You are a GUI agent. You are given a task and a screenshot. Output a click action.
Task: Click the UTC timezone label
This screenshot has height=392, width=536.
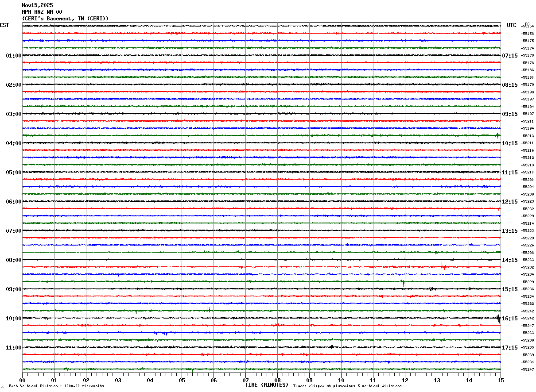pos(512,25)
